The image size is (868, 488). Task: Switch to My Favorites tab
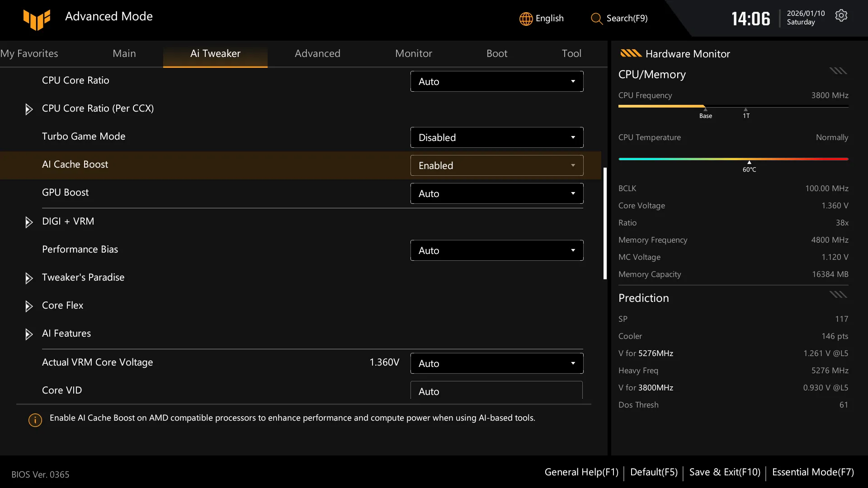(x=29, y=53)
